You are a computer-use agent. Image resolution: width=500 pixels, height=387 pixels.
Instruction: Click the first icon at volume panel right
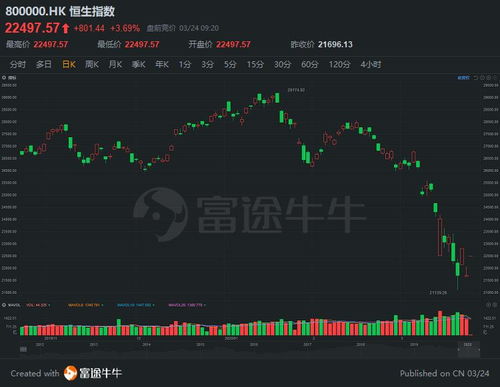click(489, 305)
